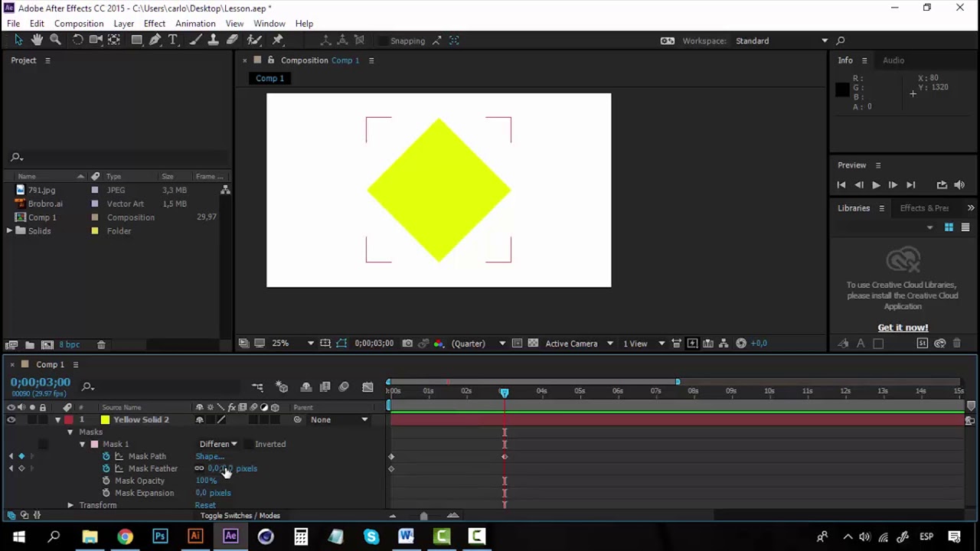Delete selected item with Project trash icon
This screenshot has width=980, height=551.
click(101, 345)
